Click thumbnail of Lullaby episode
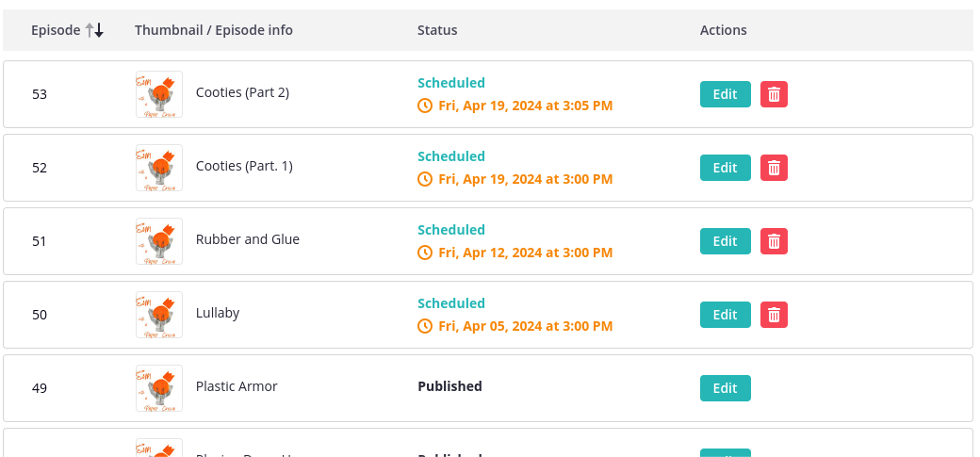 159,315
